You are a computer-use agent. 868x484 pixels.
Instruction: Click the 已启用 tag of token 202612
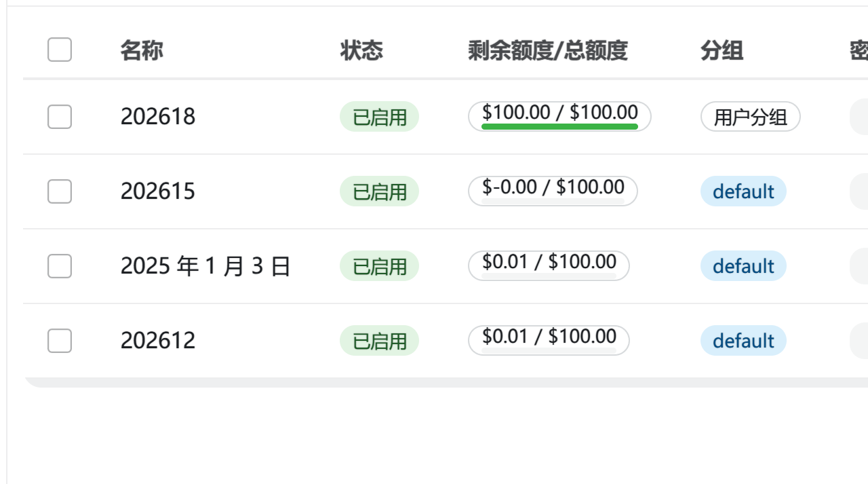[379, 341]
